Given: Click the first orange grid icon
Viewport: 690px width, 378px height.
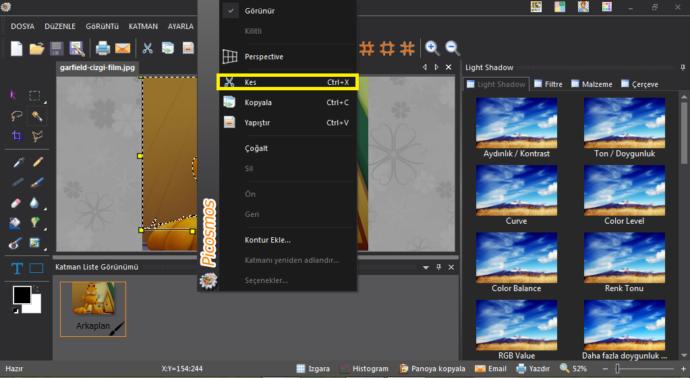Looking at the screenshot, I should click(x=367, y=48).
